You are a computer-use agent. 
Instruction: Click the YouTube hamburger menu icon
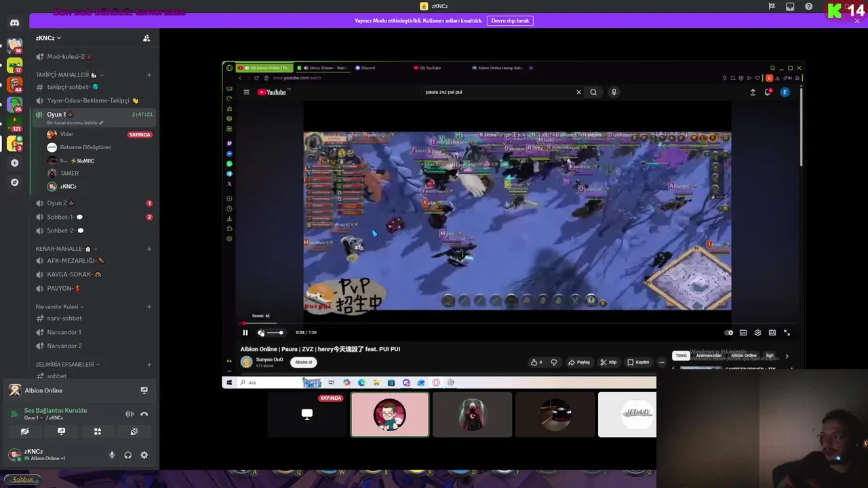(246, 92)
